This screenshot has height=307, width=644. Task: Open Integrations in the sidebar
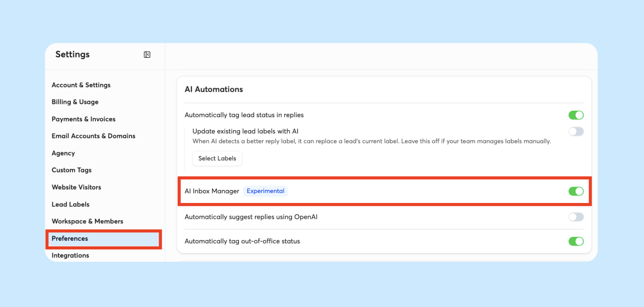pos(70,255)
